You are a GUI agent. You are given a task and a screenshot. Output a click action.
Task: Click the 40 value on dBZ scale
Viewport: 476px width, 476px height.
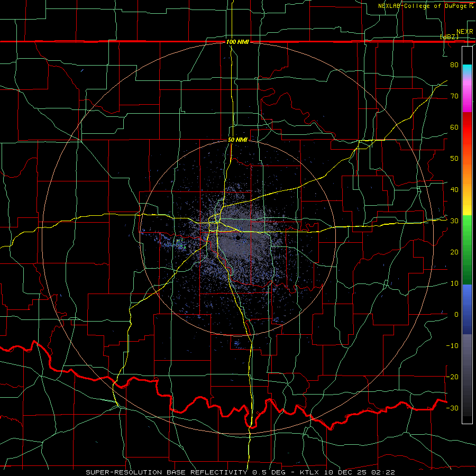click(454, 189)
